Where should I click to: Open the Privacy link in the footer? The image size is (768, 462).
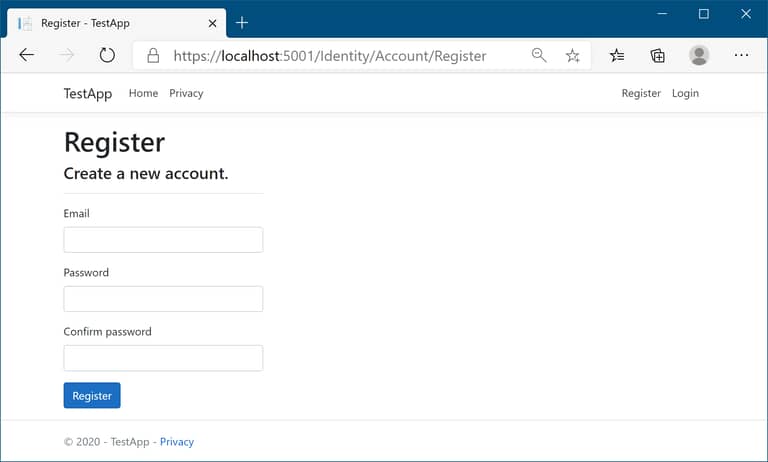coord(177,442)
